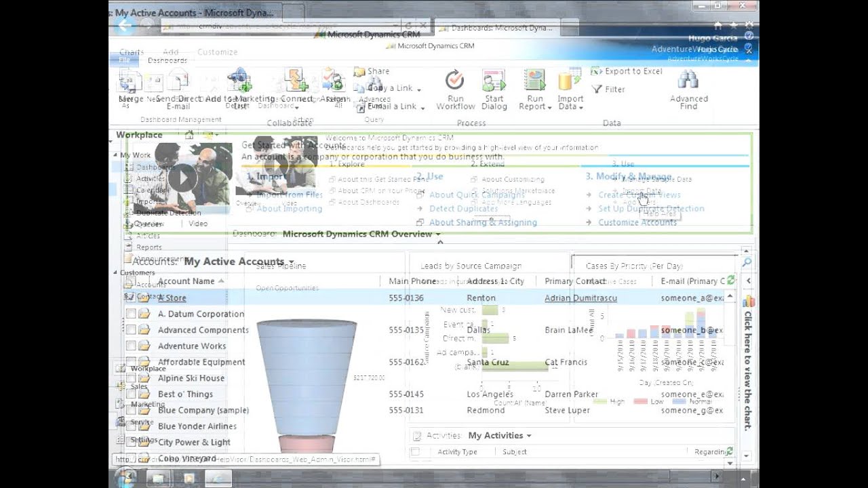Click the Run Report ribbon icon
This screenshot has width=868, height=488.
tap(534, 80)
